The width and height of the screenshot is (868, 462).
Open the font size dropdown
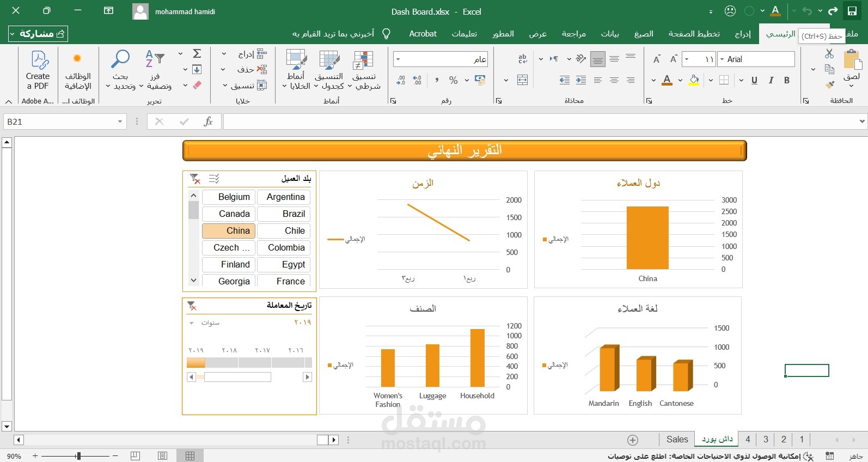[687, 59]
